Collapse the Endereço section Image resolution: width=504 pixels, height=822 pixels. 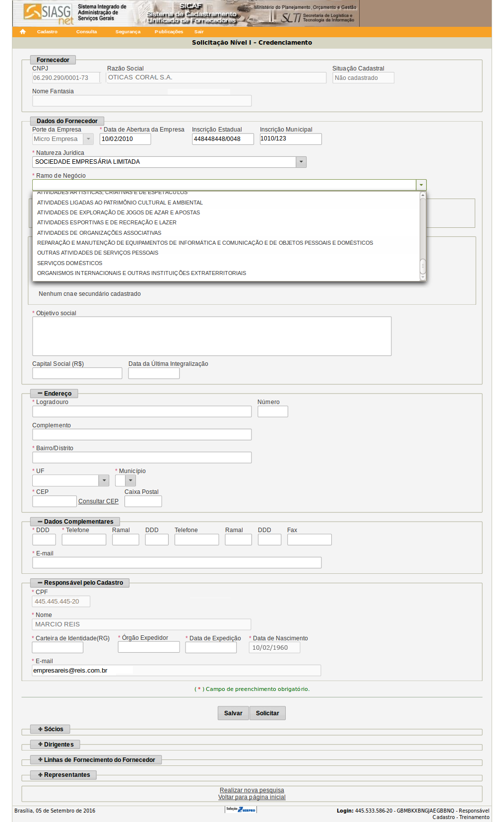click(55, 394)
